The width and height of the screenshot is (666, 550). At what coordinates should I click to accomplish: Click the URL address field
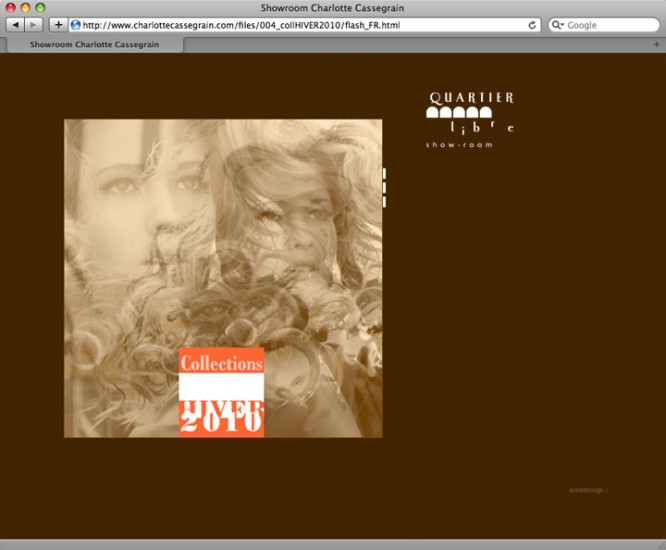(304, 25)
